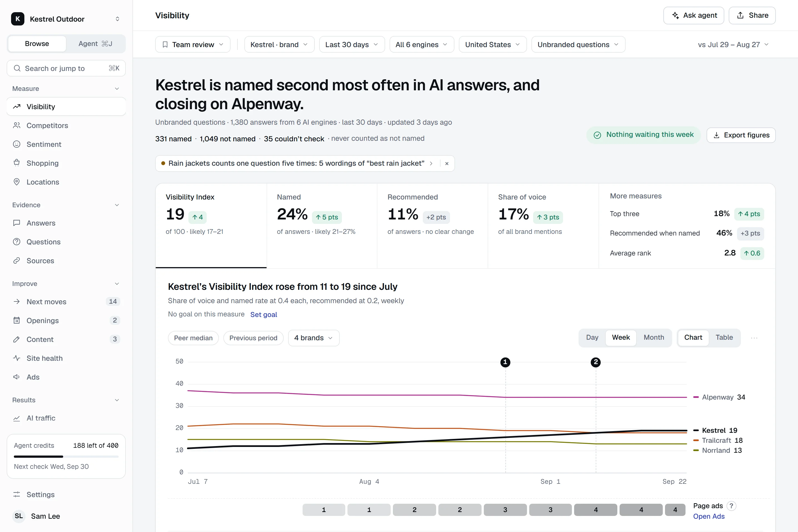This screenshot has width=798, height=532.
Task: Click the Share button
Action: click(x=752, y=16)
